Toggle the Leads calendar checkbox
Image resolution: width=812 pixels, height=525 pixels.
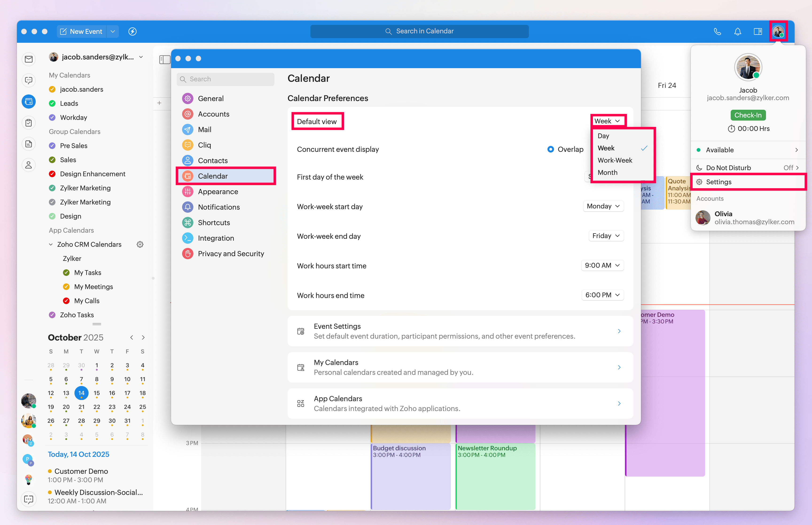coord(52,103)
